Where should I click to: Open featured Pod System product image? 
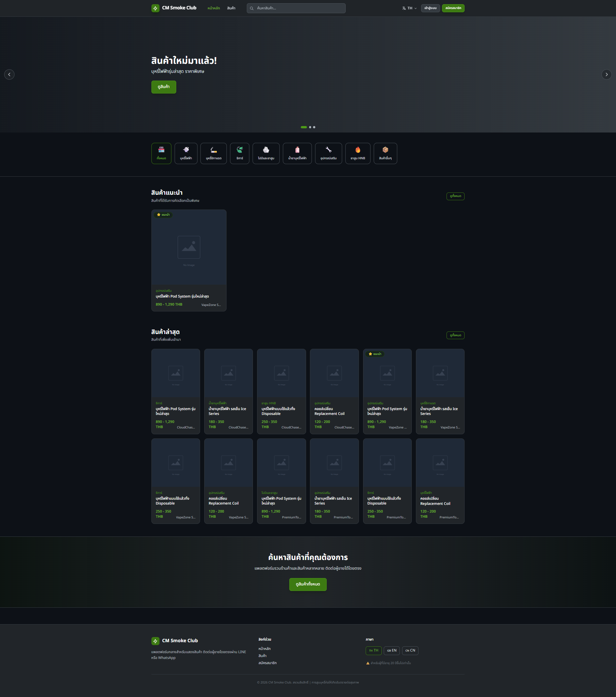point(189,247)
